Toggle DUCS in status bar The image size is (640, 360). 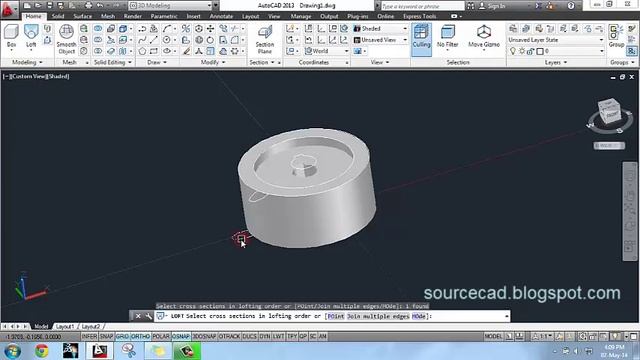249,336
